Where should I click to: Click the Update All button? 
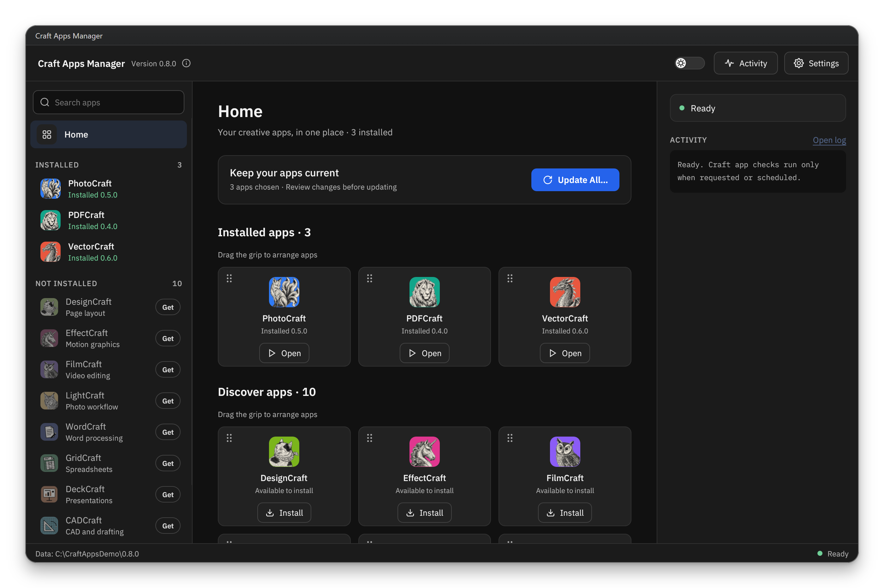(575, 179)
